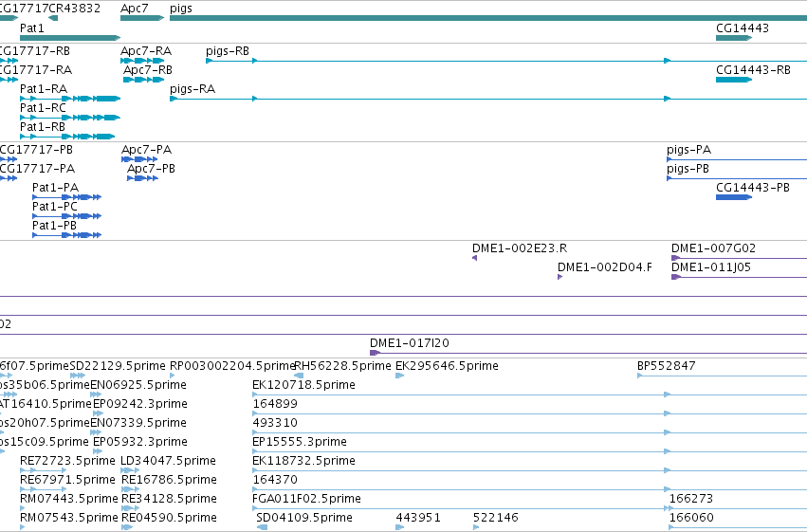Click the RE34128.5prime EST label
Viewport: 807px width, 532px height.
[169, 499]
